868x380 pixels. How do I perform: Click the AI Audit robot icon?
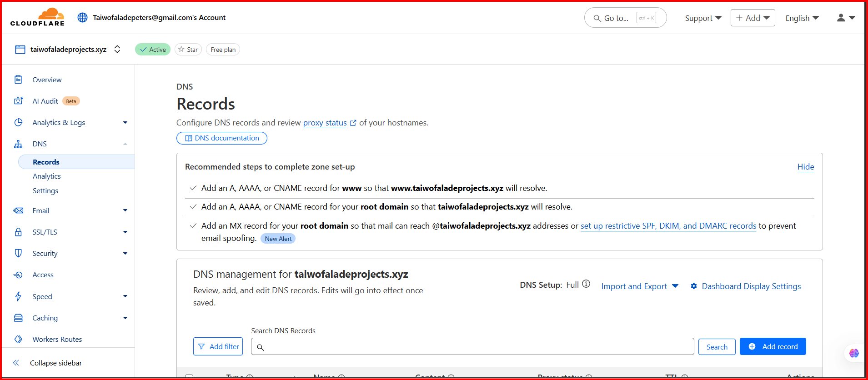[x=18, y=101]
